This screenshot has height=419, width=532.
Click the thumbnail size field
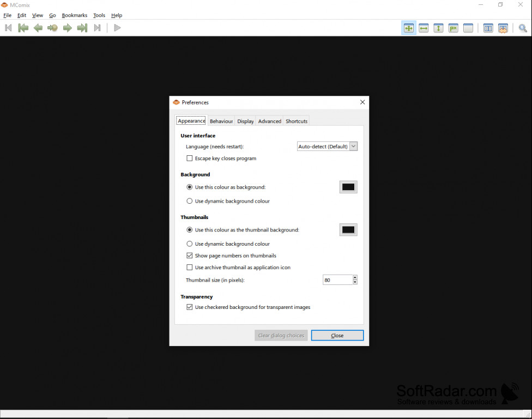337,280
